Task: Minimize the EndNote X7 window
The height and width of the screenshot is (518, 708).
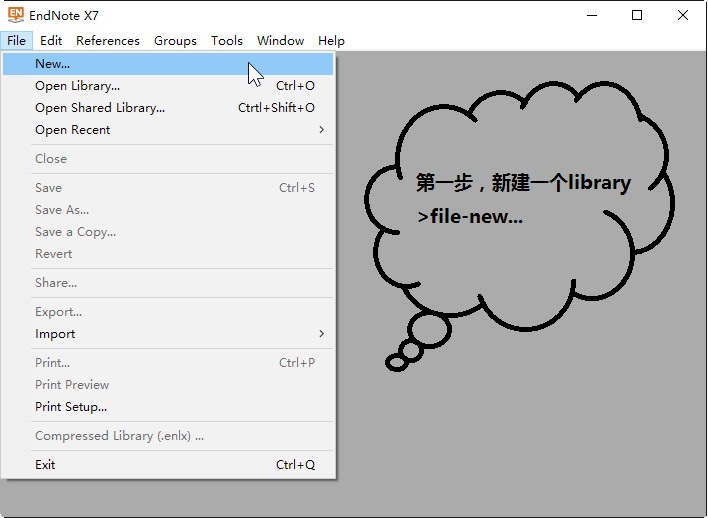Action: [592, 15]
